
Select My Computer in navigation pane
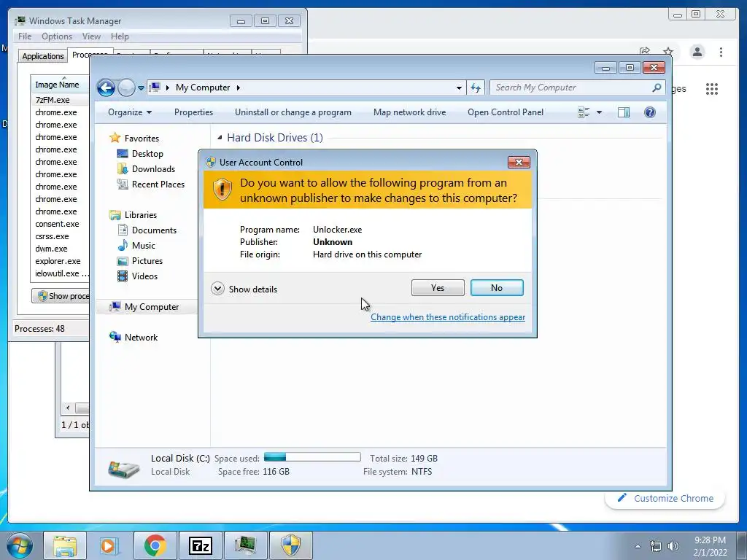[152, 307]
